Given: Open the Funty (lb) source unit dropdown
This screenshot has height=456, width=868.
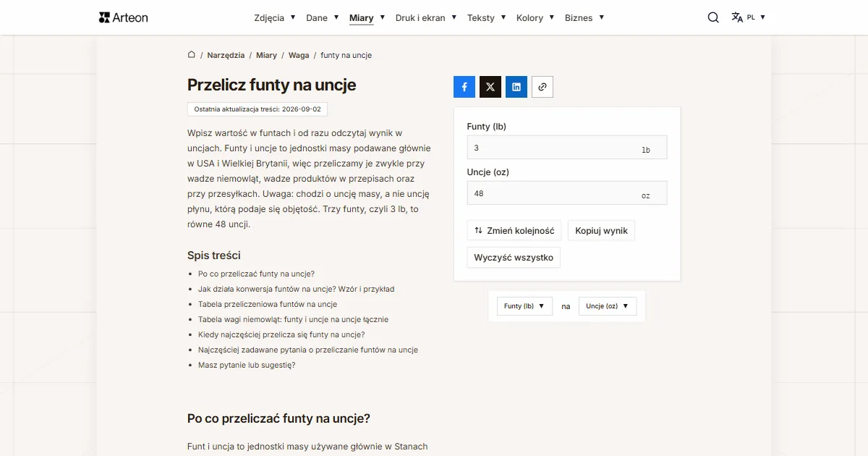Looking at the screenshot, I should (524, 306).
